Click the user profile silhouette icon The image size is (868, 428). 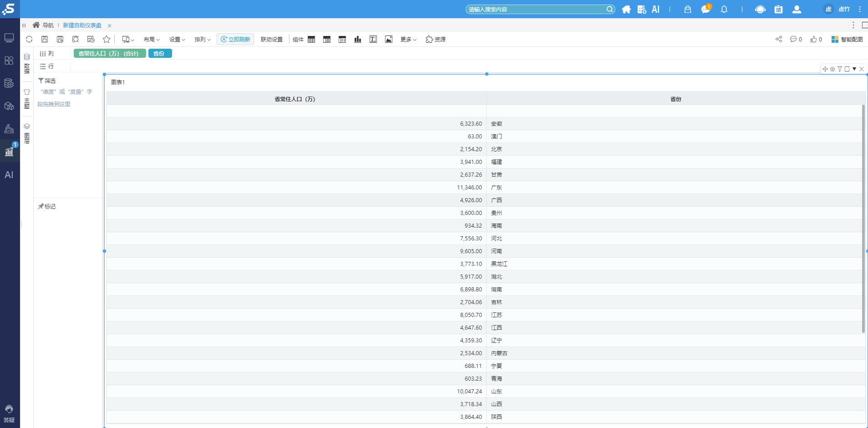[x=797, y=9]
